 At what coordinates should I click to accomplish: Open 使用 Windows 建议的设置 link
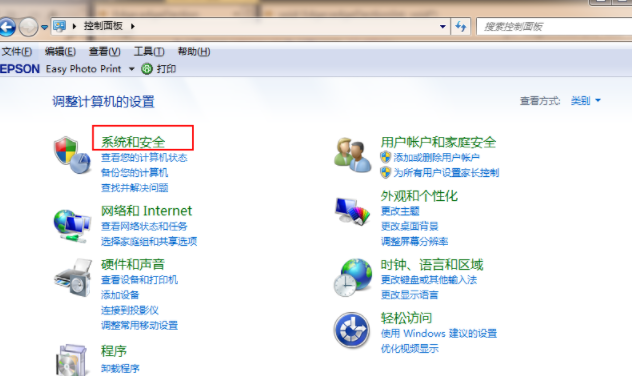[439, 333]
